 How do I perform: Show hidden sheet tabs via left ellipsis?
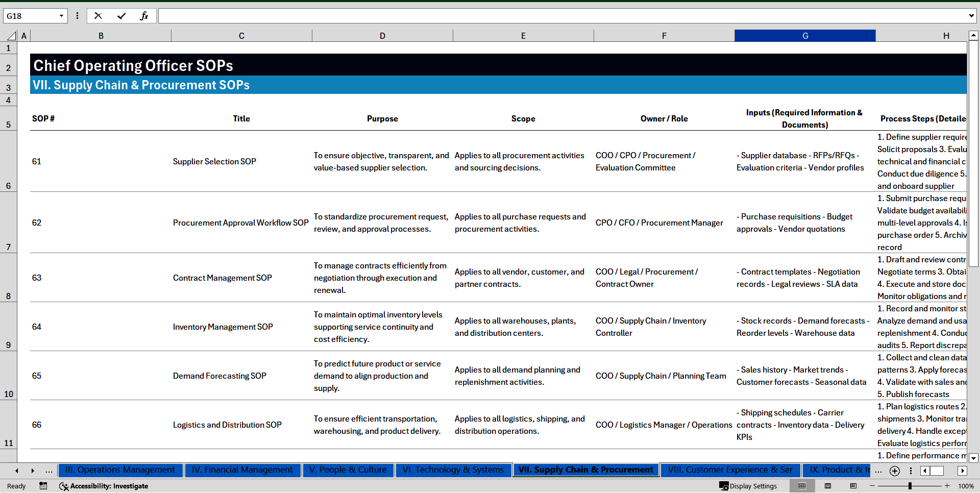coord(49,471)
